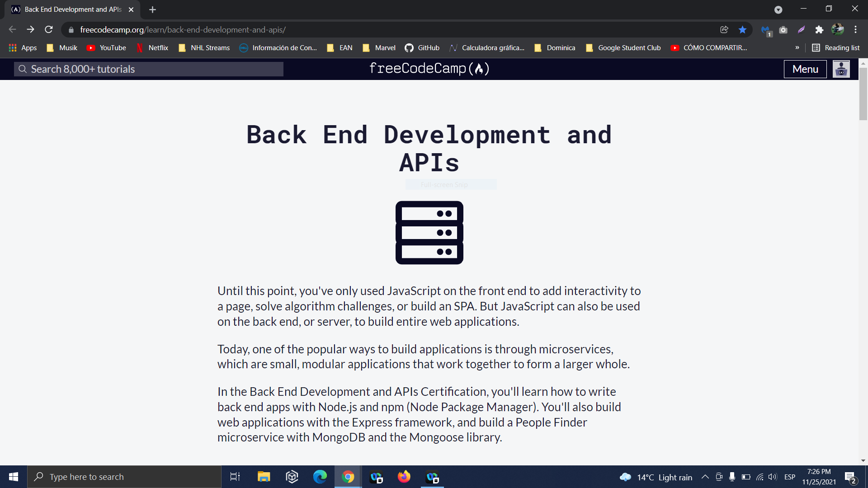Image resolution: width=868 pixels, height=488 pixels.
Task: Click the microphone tray icon
Action: tap(732, 477)
